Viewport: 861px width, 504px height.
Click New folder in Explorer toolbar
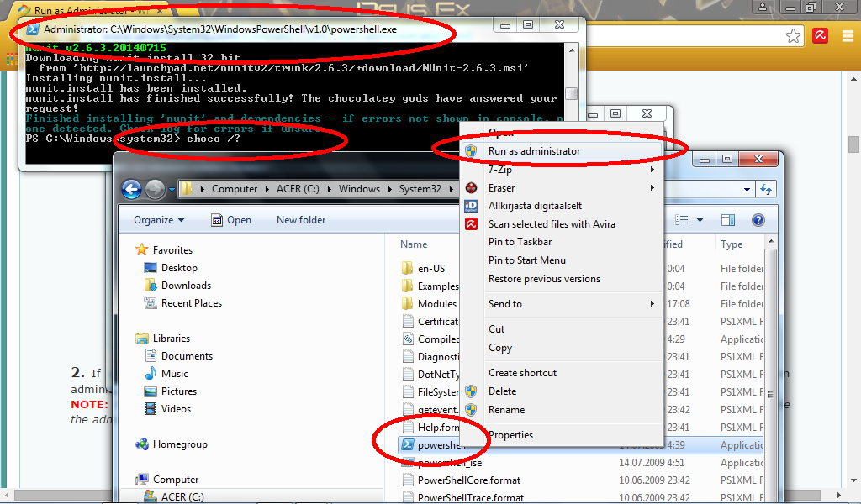[301, 220]
